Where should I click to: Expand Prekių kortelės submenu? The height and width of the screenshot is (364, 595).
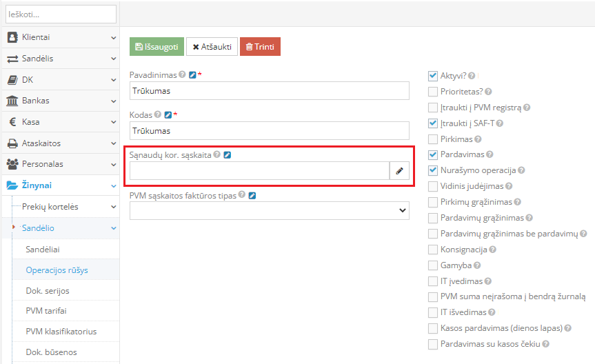[x=65, y=207]
